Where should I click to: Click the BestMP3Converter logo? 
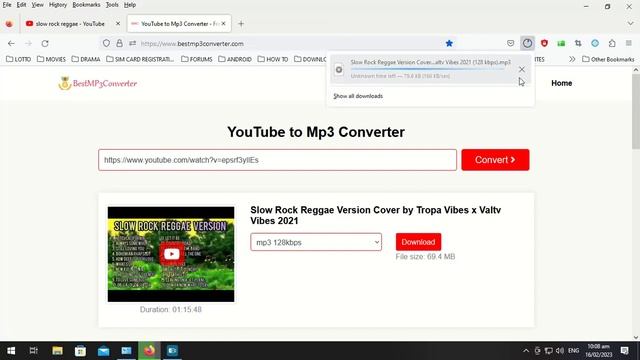tap(98, 83)
